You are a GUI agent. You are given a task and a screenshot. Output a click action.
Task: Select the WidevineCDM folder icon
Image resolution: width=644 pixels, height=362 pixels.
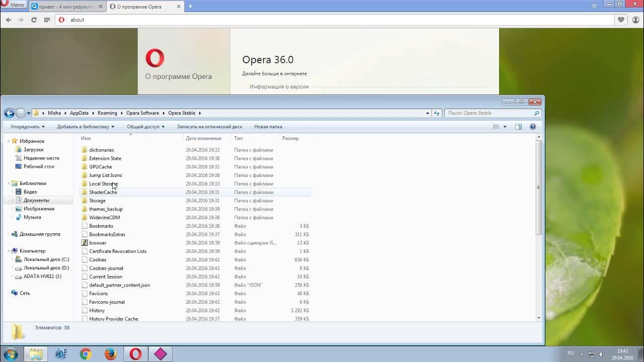[x=84, y=218]
